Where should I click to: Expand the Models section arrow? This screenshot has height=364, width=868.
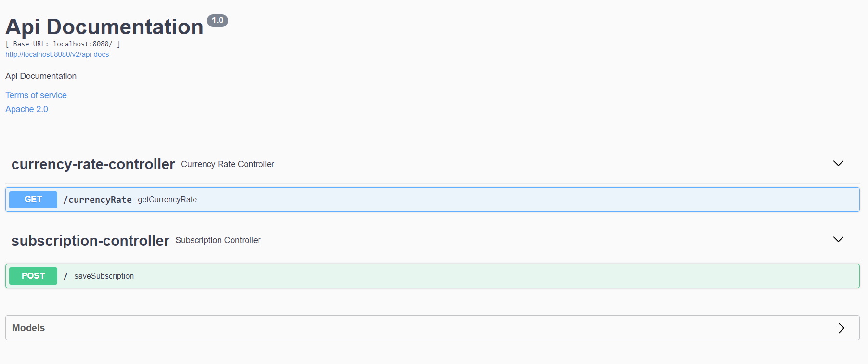842,328
